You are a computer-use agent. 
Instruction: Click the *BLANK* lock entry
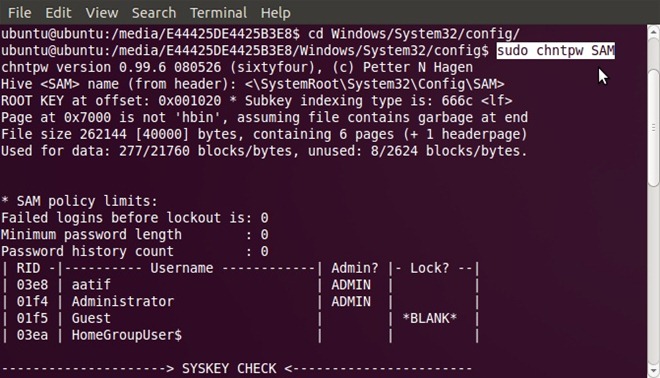click(x=429, y=318)
